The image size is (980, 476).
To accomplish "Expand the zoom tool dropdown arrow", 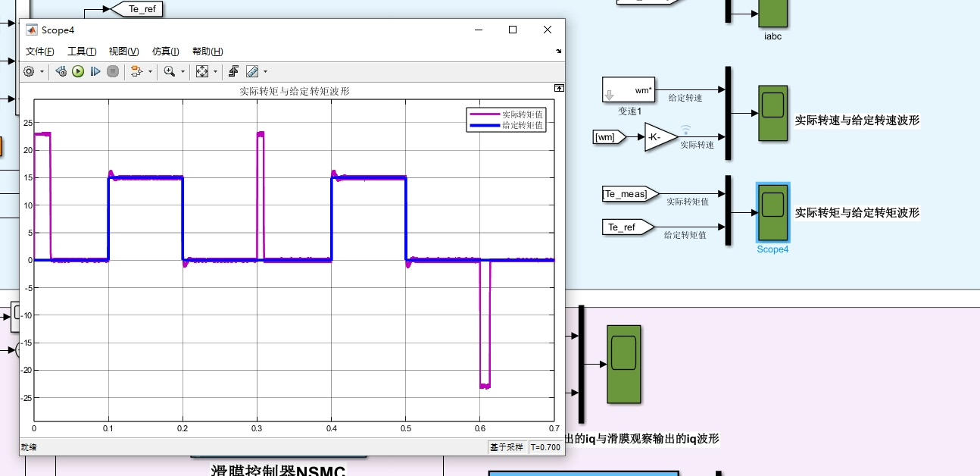I will click(x=183, y=71).
